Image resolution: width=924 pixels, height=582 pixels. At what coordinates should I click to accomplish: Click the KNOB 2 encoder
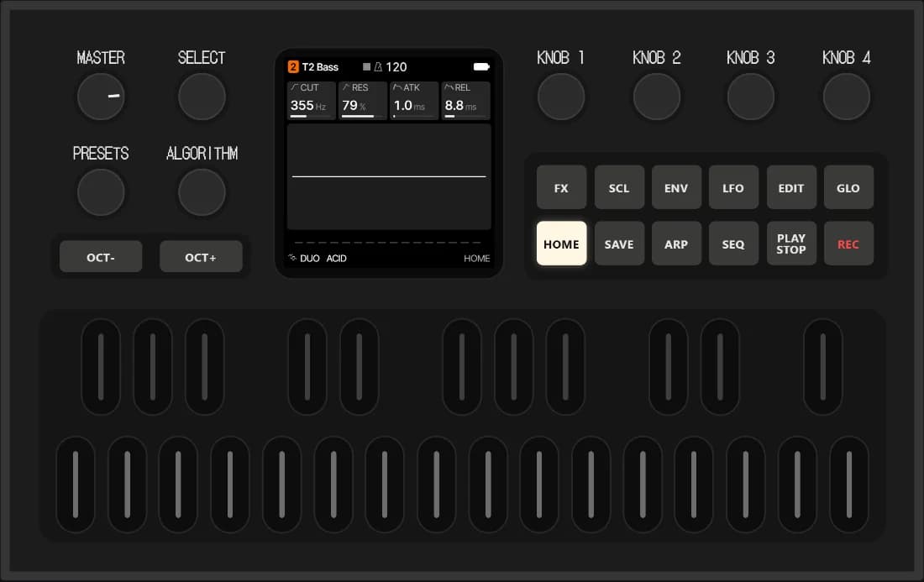coord(657,97)
